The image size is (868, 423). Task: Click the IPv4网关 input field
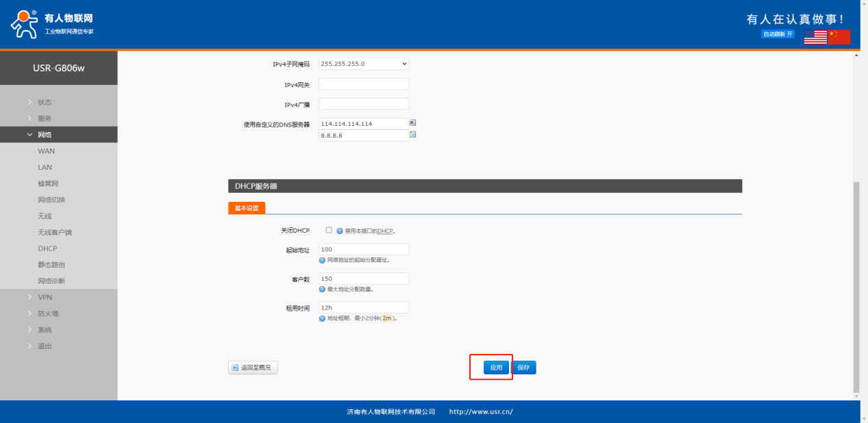pyautogui.click(x=364, y=84)
